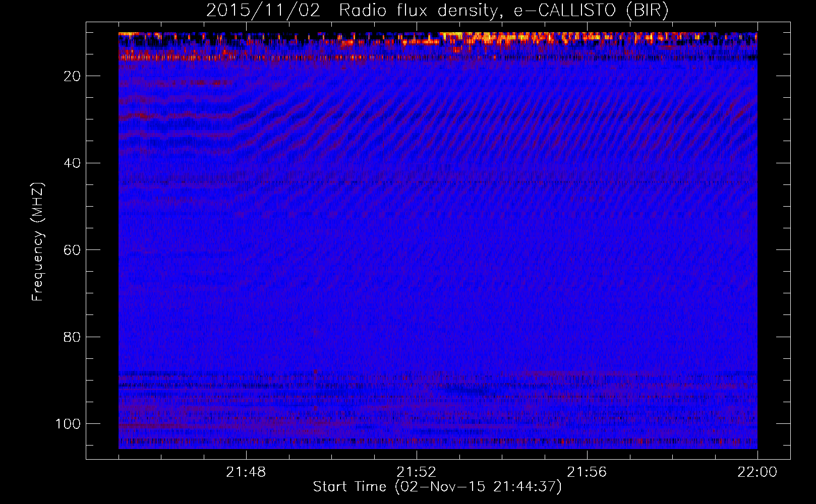Screen dimensions: 816x504
Task: Click the '21:52' time tick label
Action: coord(417,472)
